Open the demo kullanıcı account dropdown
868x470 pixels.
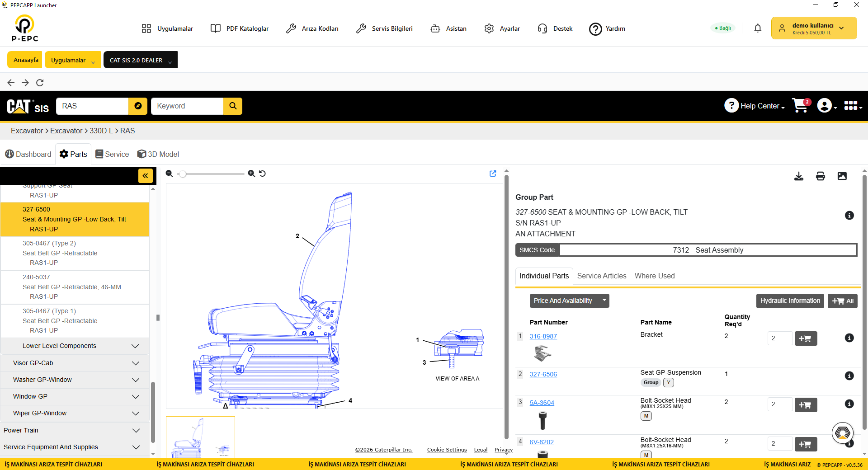point(814,28)
